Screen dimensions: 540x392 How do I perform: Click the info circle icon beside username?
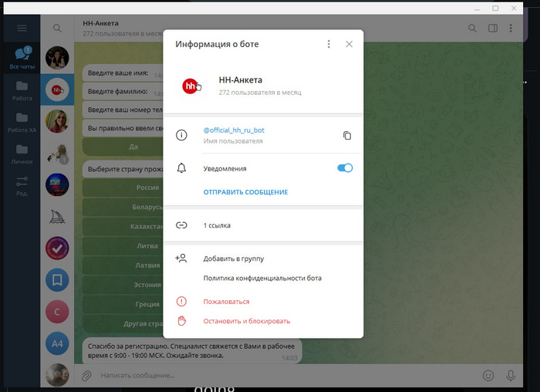tap(181, 135)
